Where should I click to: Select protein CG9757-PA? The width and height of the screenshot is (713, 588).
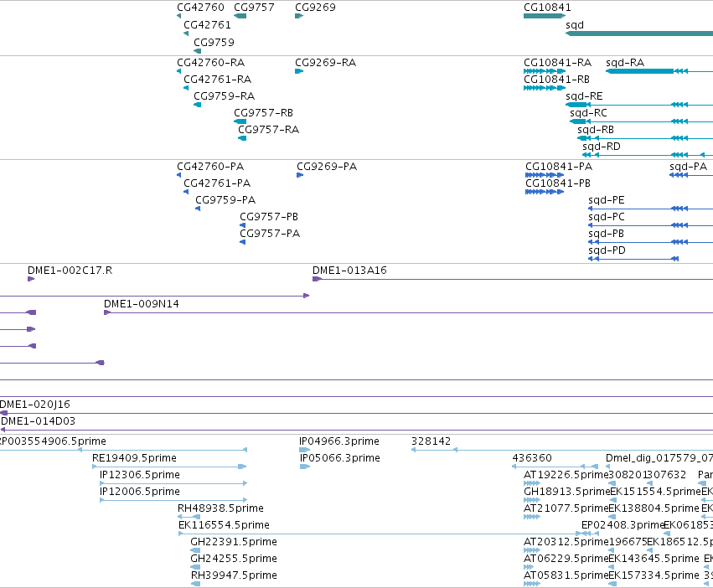click(x=270, y=234)
